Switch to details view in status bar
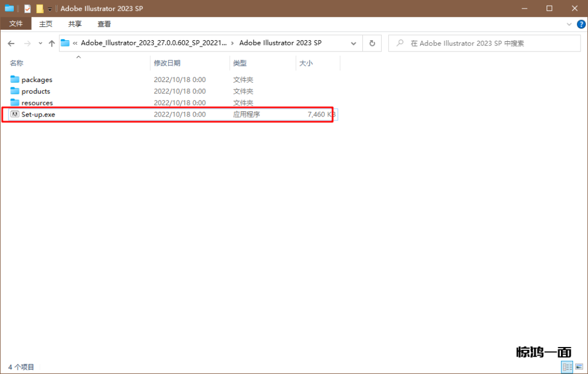Image resolution: width=588 pixels, height=374 pixels. 567,367
